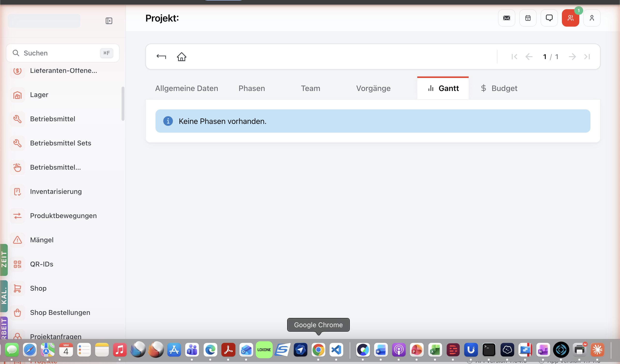Screen dimensions: 620x364
Task: Open the Terminal in the dock
Action: (489, 350)
